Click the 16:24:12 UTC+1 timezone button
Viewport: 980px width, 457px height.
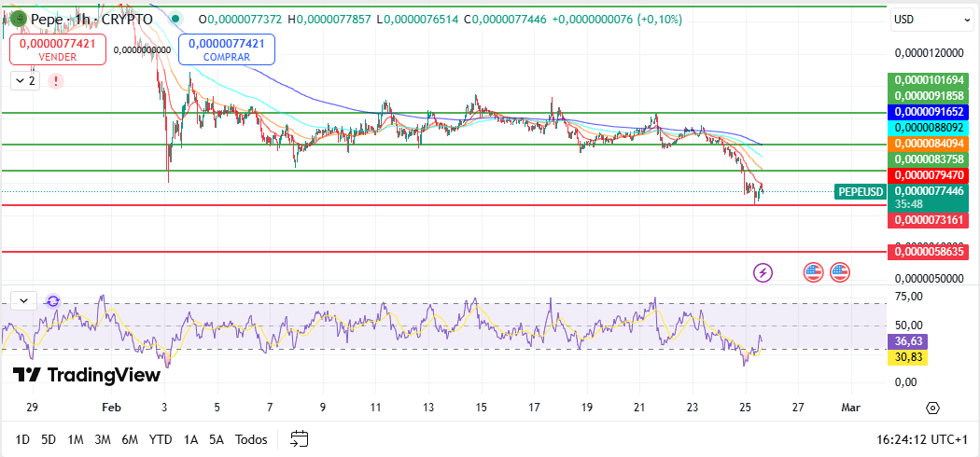pos(922,439)
